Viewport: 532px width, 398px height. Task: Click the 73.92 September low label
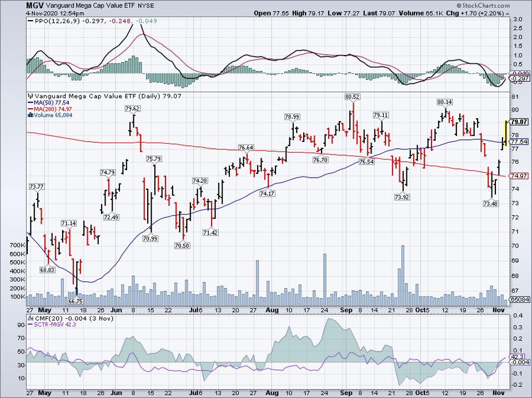click(x=401, y=197)
